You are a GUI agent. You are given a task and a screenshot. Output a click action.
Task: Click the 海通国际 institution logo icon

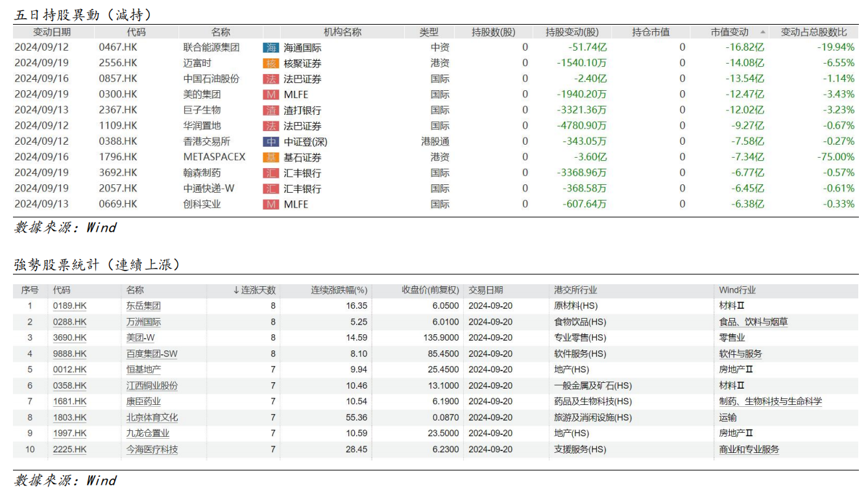click(271, 47)
